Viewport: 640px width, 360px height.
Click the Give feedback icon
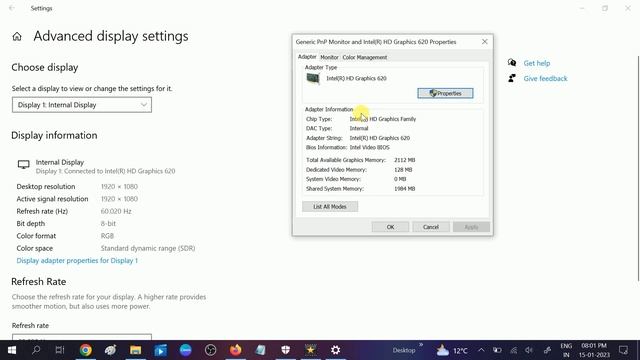click(512, 78)
